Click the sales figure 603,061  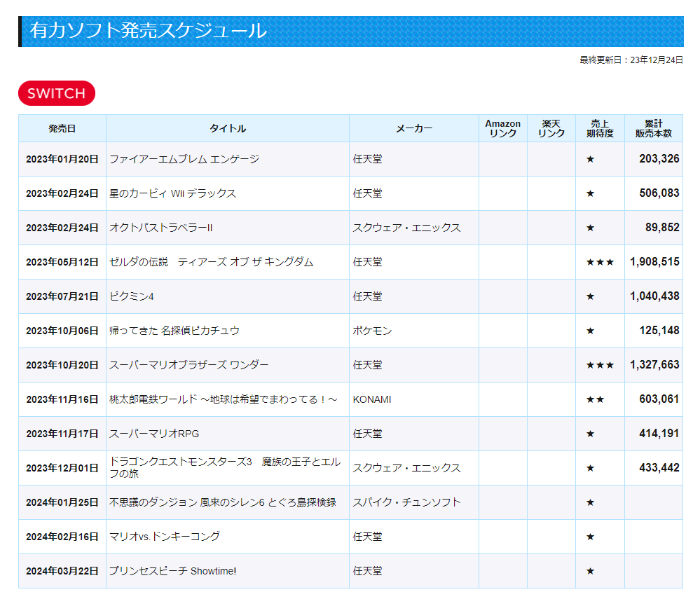pos(659,399)
